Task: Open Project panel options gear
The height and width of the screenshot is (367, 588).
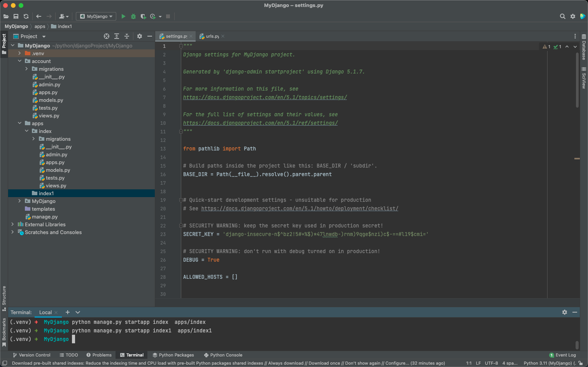Action: point(140,36)
